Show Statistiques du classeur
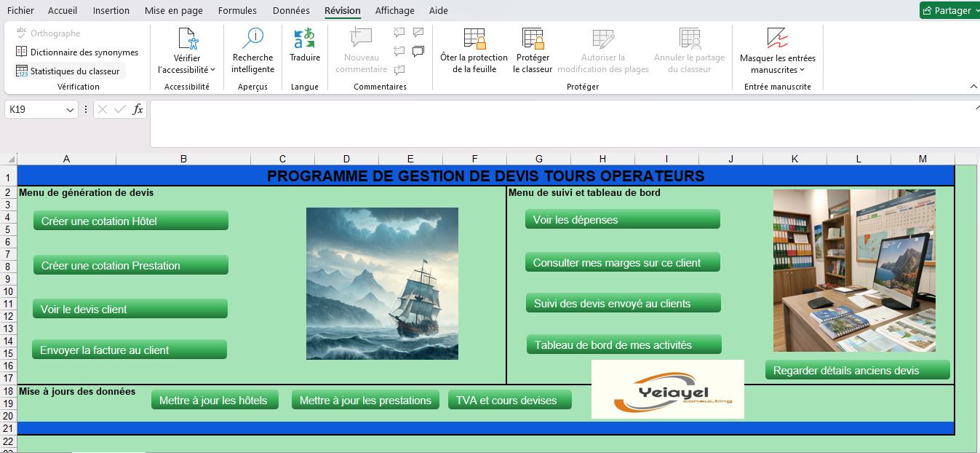This screenshot has width=980, height=453. click(69, 71)
